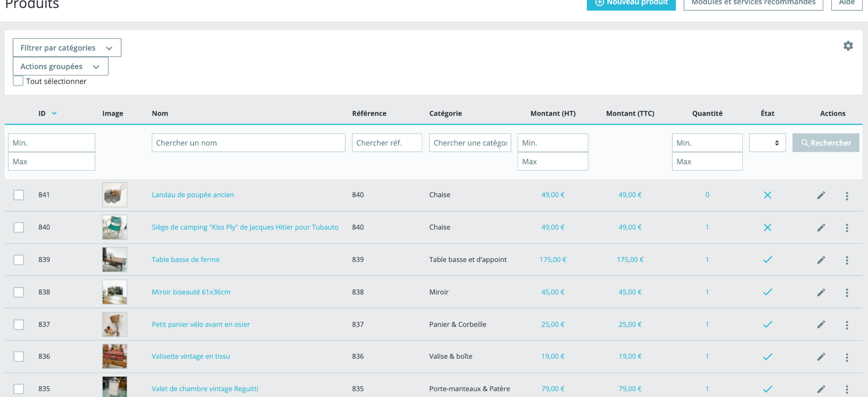Viewport: 868px width, 397px height.
Task: Open the Siège de camping Kiss Ply product link
Action: [x=245, y=227]
